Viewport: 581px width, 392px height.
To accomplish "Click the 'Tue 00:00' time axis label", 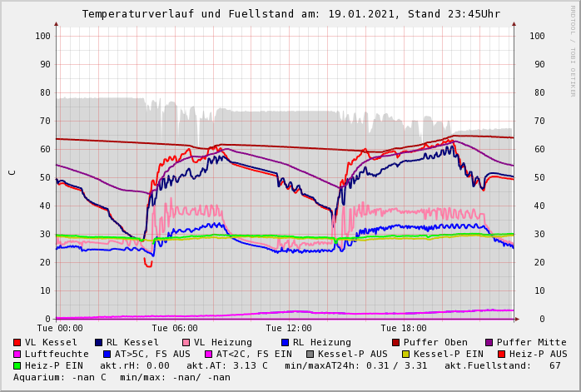I will (60, 329).
